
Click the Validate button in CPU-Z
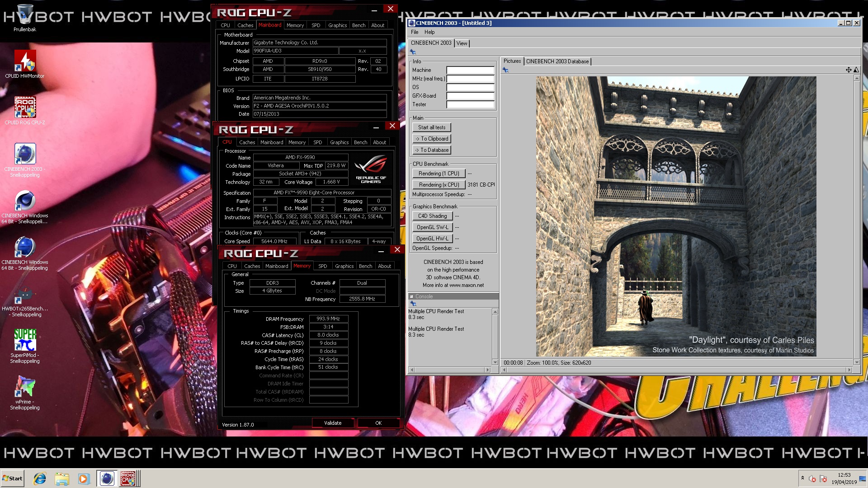(333, 423)
